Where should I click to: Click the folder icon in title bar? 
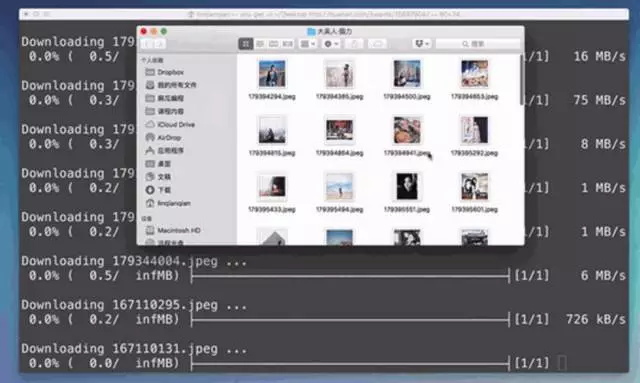(311, 31)
